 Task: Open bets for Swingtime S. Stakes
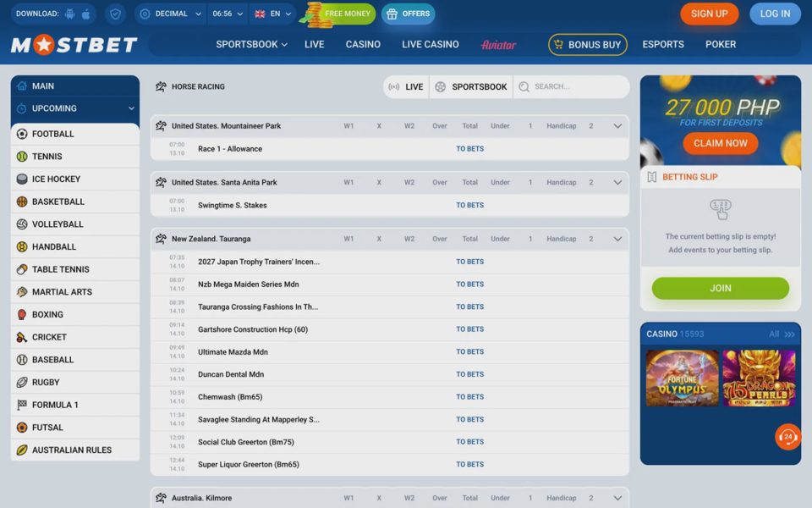[469, 205]
